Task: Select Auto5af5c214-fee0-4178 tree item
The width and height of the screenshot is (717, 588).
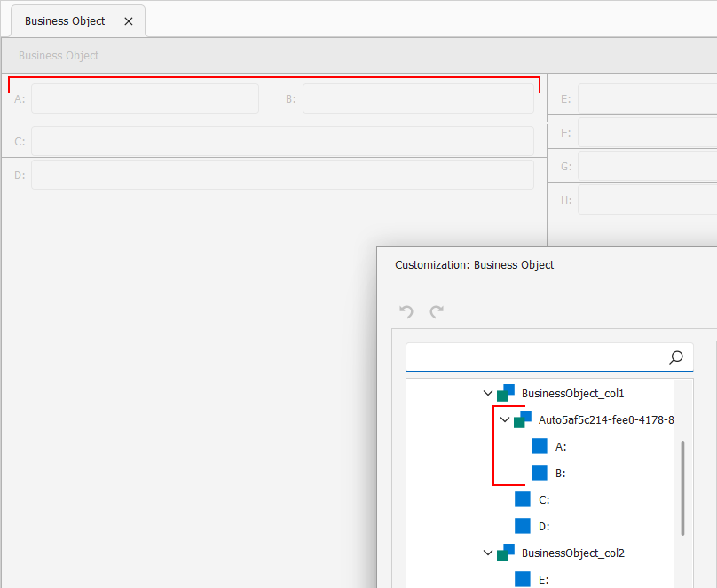Action: pyautogui.click(x=606, y=419)
